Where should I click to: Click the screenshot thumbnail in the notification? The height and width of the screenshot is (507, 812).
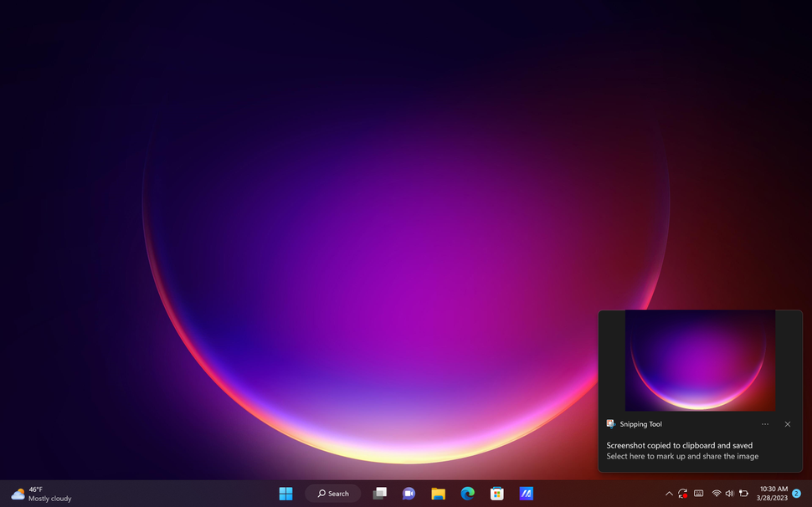(x=700, y=361)
